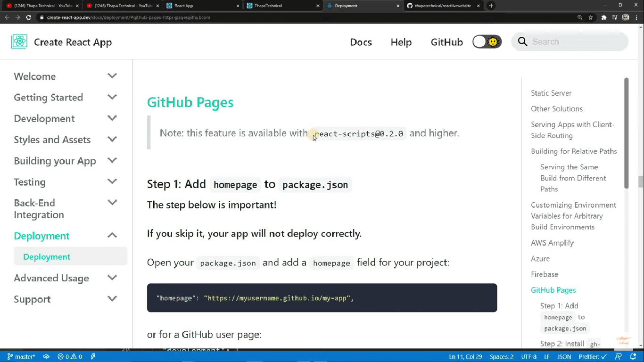Switch to thapatechnical/reactlivewebsite GitHub tab

[x=443, y=6]
